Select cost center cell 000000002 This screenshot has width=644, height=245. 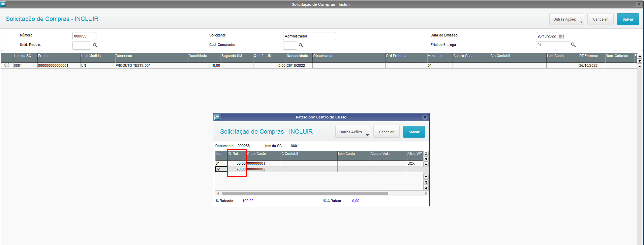point(264,169)
